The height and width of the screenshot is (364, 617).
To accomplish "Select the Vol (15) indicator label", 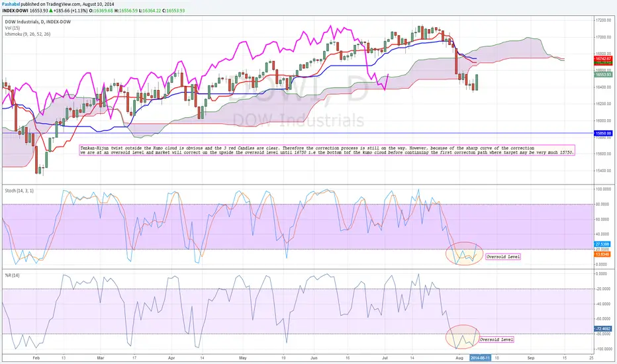I will click(12, 28).
